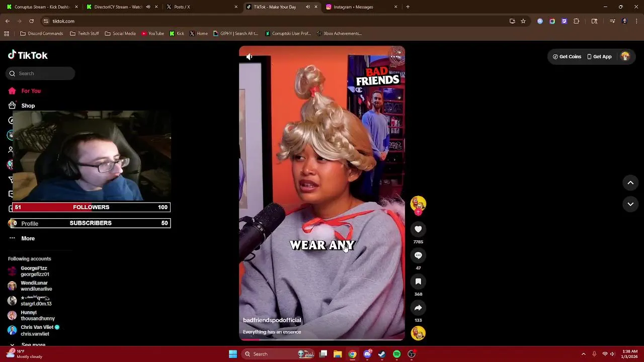Open the Kick bookmark
Viewport: 644px width, 362px height.
[x=177, y=34]
